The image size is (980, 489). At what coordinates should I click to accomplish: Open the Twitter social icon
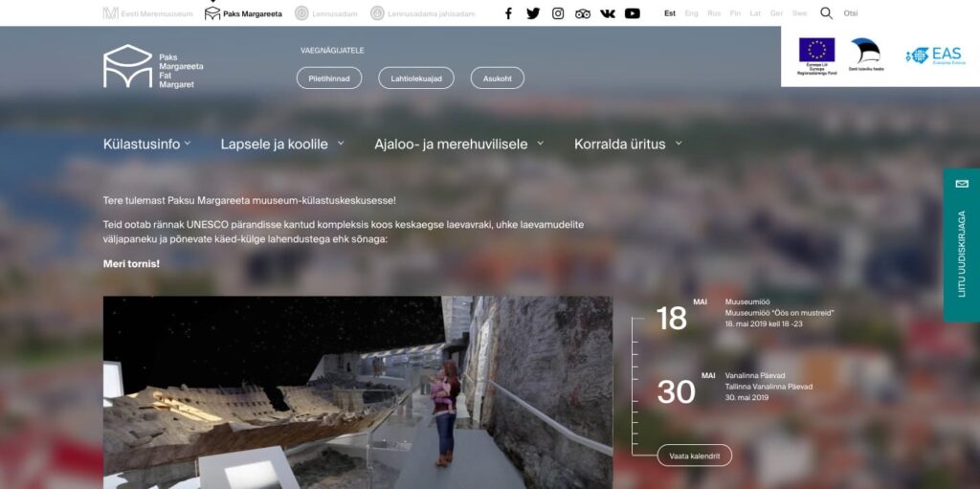(533, 13)
